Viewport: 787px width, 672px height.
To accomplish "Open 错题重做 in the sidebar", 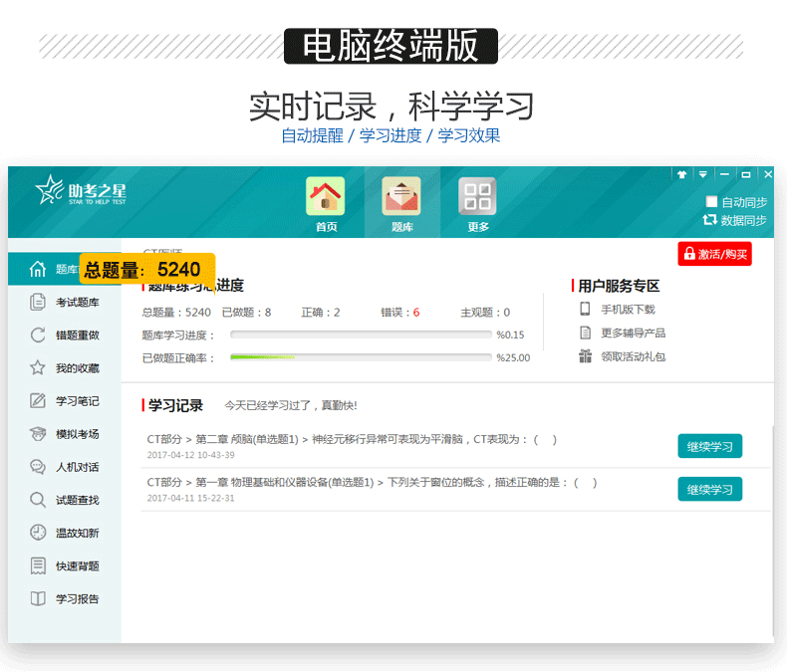I will (x=64, y=335).
